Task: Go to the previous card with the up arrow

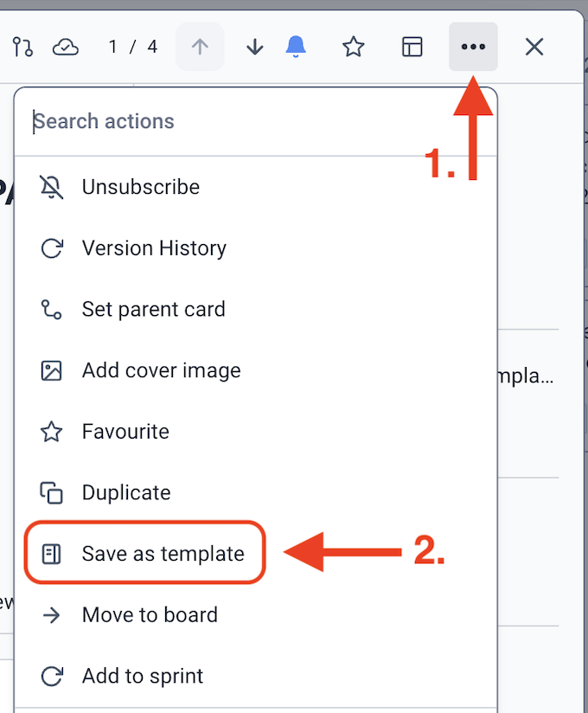Action: point(200,47)
